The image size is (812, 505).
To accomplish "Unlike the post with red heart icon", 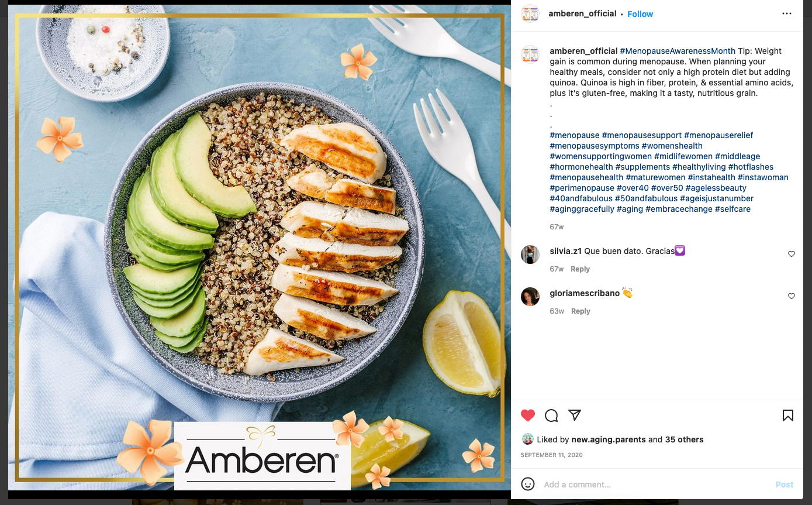I will 528,415.
